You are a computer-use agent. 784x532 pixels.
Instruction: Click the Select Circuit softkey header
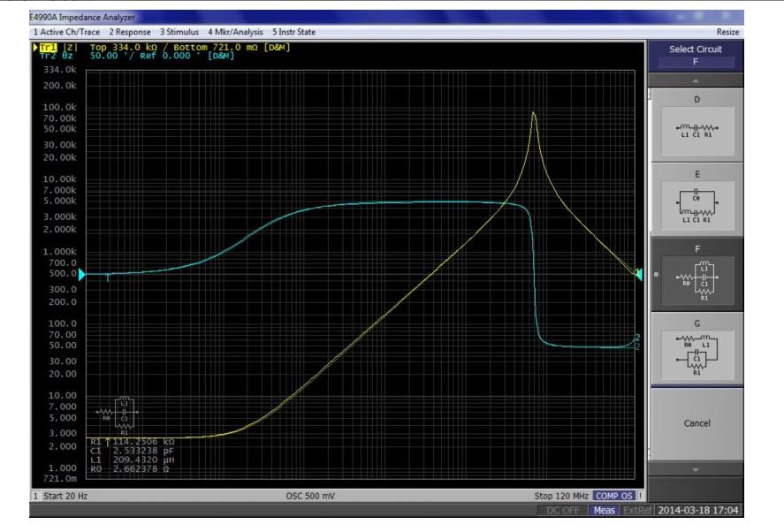click(x=696, y=56)
